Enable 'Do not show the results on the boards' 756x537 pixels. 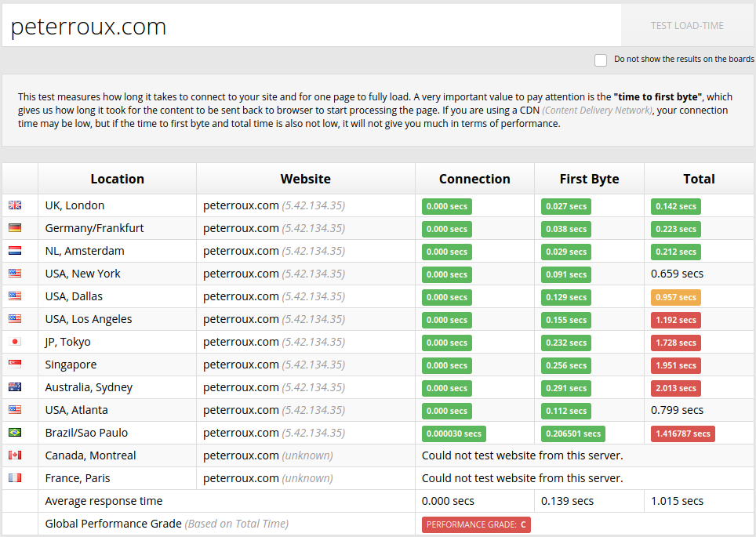601,60
